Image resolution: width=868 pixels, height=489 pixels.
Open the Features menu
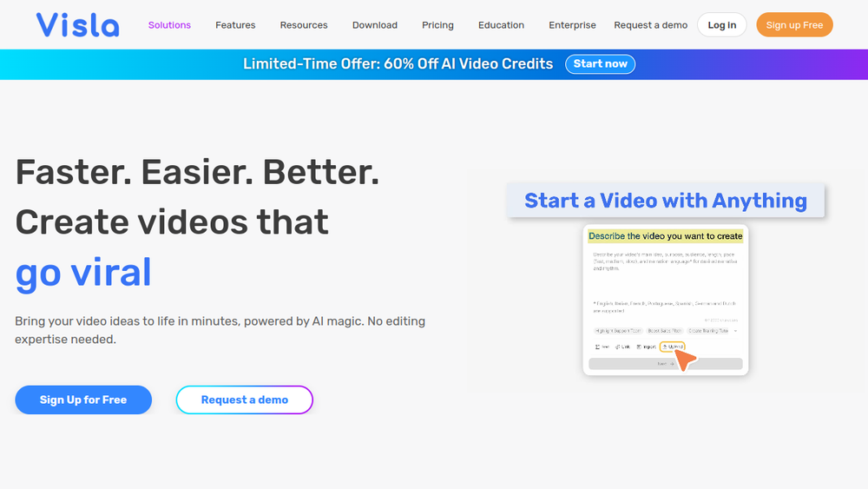pos(235,25)
